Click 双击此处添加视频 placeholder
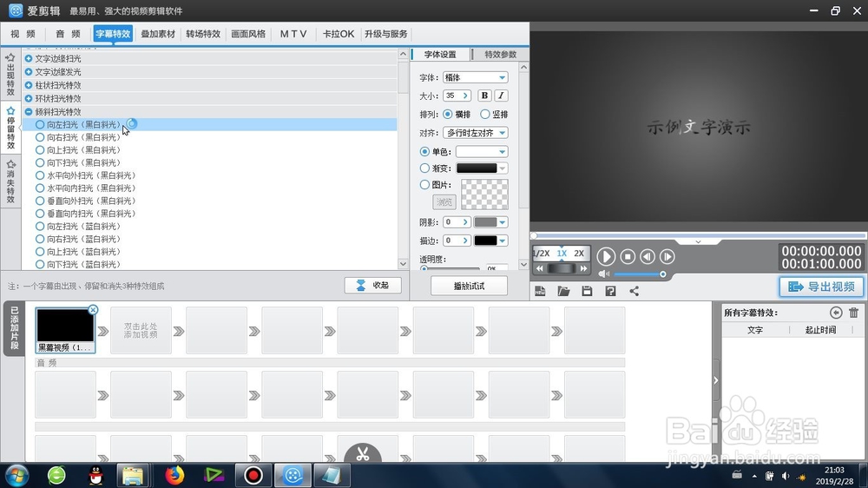The image size is (868, 488). click(141, 331)
